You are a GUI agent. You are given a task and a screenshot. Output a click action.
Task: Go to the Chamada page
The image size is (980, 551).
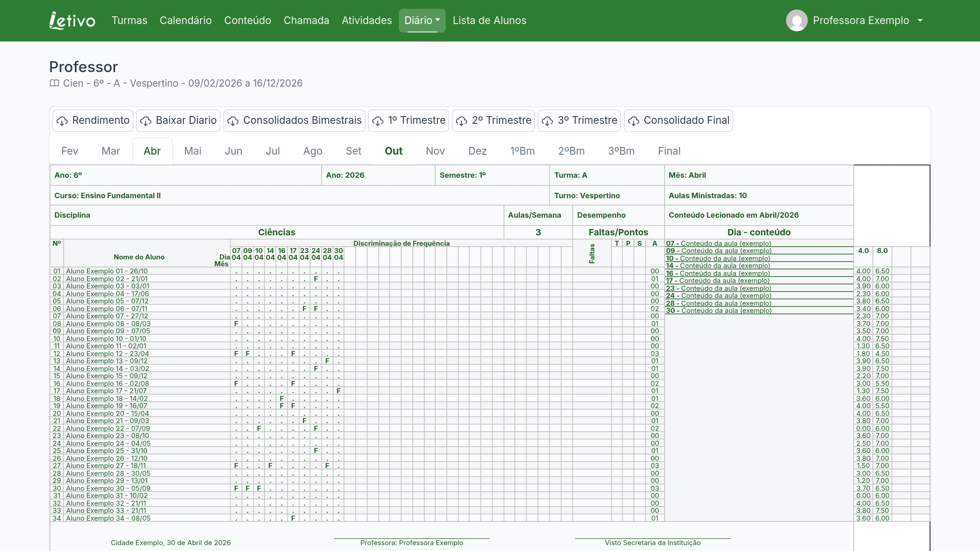coord(306,20)
